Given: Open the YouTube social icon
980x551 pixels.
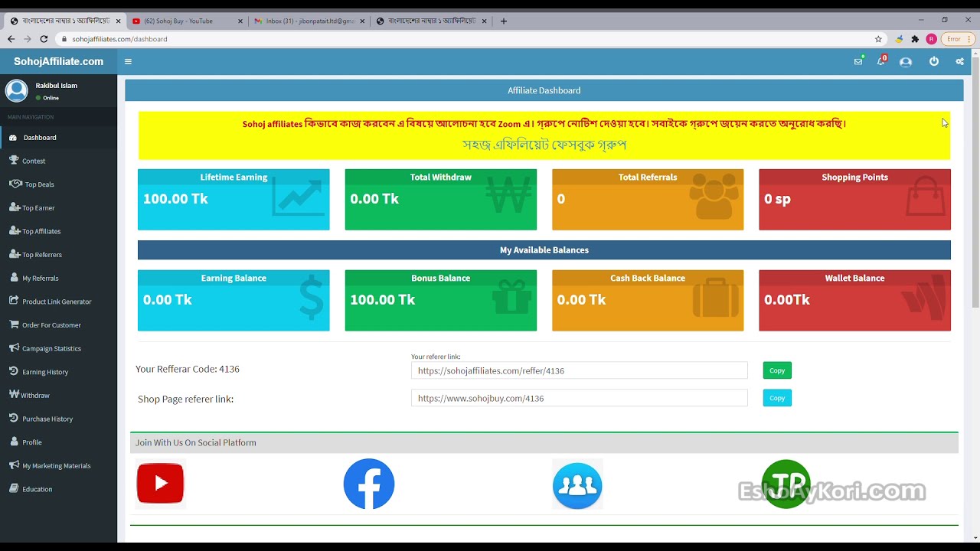Looking at the screenshot, I should (x=160, y=484).
